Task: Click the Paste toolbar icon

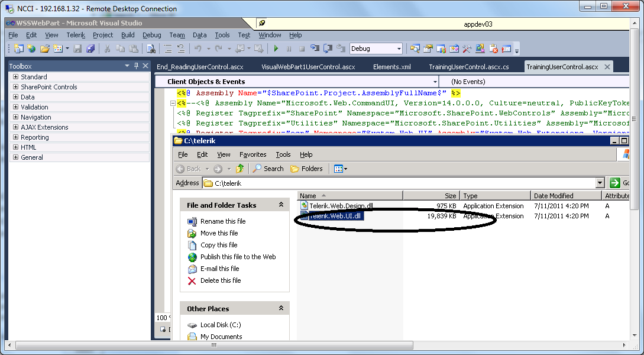Action: [x=134, y=49]
